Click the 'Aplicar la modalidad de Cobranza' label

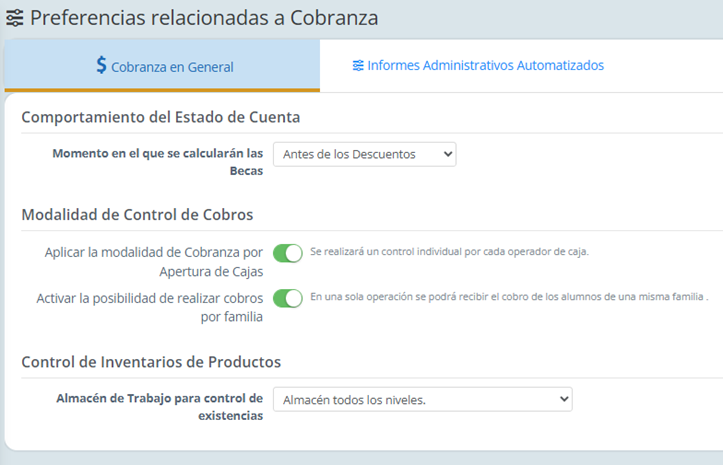(x=154, y=261)
